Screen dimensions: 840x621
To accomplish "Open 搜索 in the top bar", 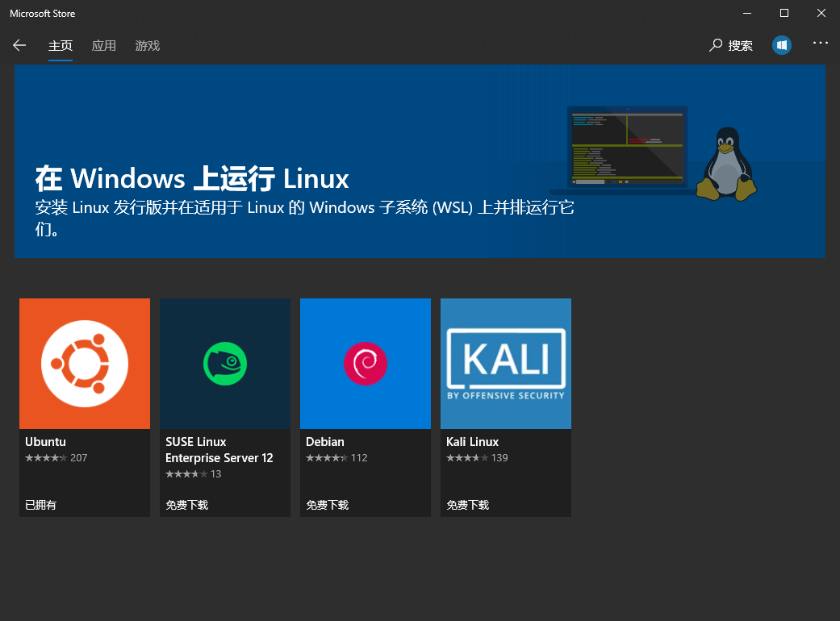I will [x=739, y=45].
